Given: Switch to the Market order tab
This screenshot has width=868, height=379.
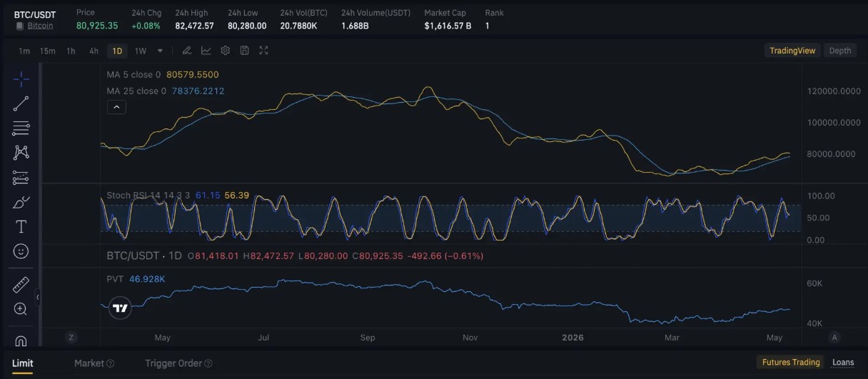Looking at the screenshot, I should click(94, 363).
